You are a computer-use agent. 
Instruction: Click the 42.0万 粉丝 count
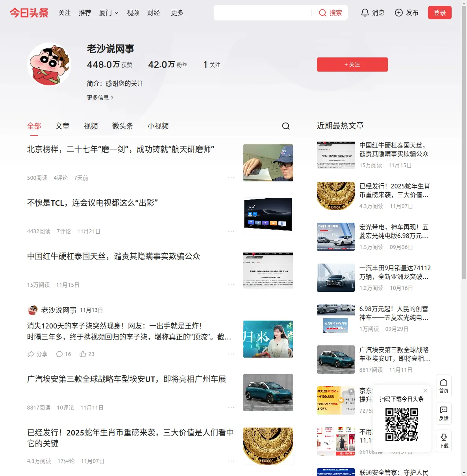[x=168, y=65]
